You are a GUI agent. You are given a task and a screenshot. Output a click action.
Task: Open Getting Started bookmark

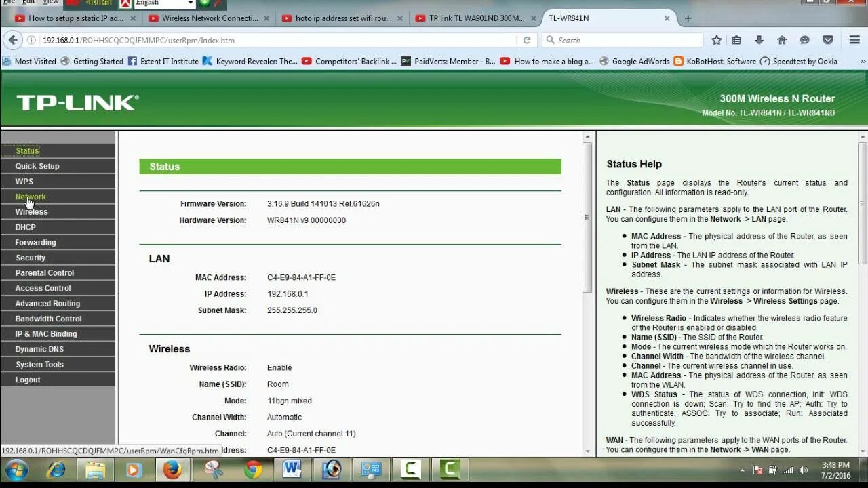(92, 61)
